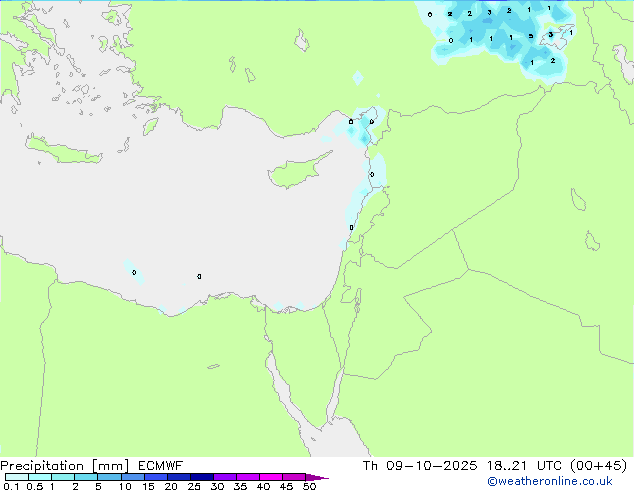The height and width of the screenshot is (490, 634).
Task: Click the "35" legend scale value
Action: coord(240,486)
